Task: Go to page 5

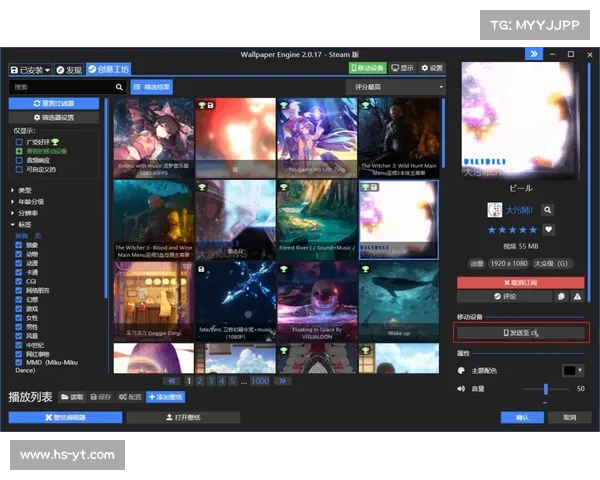Action: click(233, 381)
